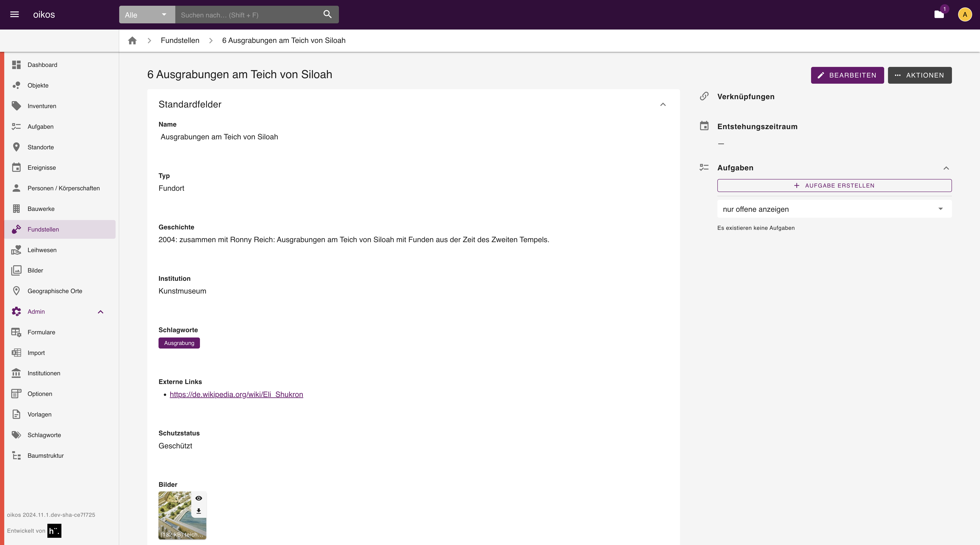Click the Geographische Orte pin icon

coord(16,291)
